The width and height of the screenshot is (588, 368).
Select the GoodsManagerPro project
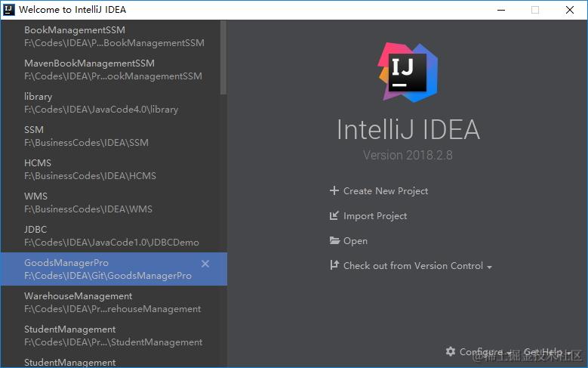pos(114,269)
